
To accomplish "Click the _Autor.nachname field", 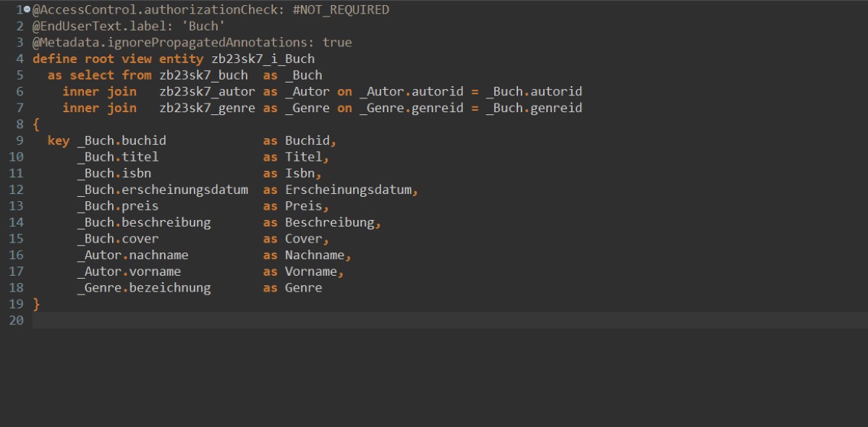I will point(132,255).
